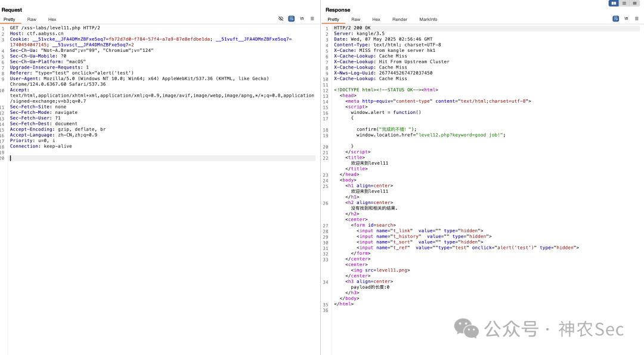Select the Response Hex tab
Screen dimensions: 644x355
376,19
